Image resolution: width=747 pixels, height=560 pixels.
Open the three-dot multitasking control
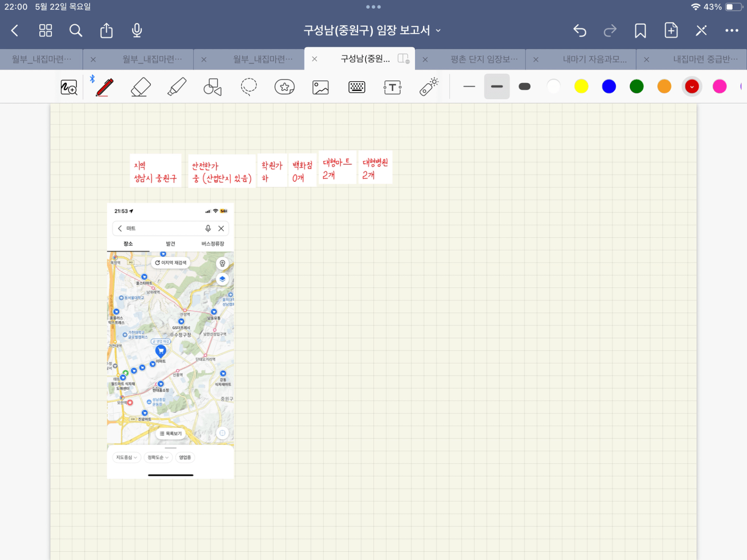pos(373,7)
